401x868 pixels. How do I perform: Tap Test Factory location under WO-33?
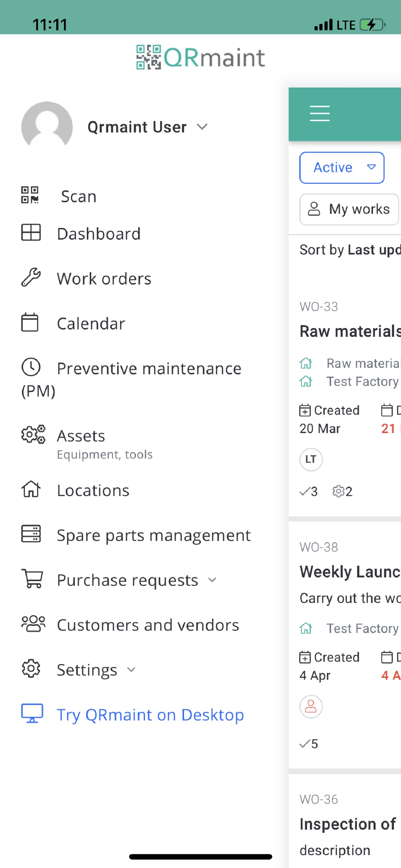pos(363,381)
